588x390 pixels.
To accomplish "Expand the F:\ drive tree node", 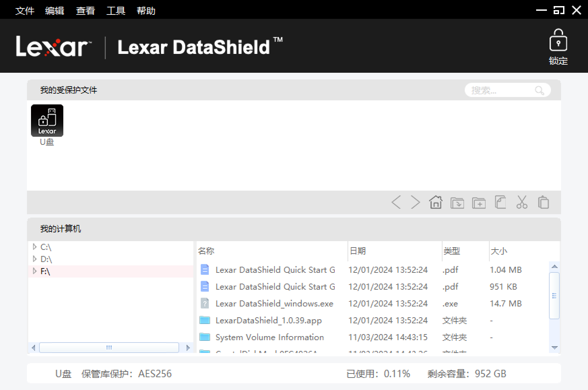I will 35,271.
